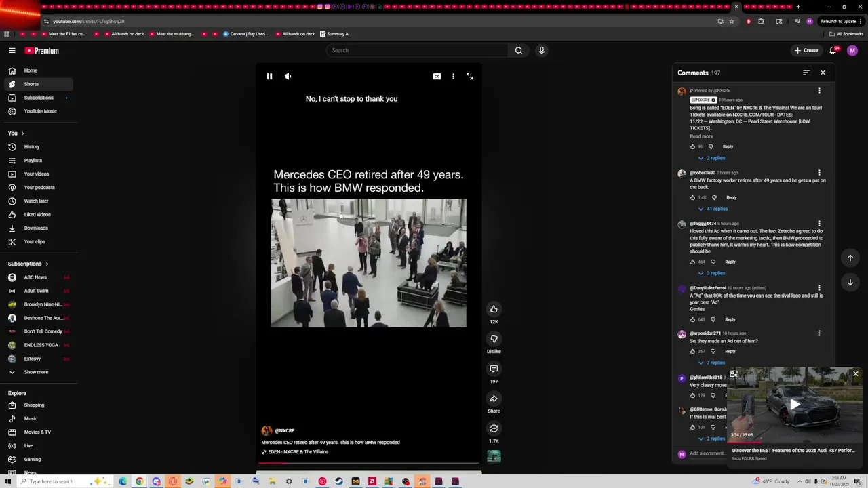This screenshot has width=868, height=488.
Task: Open the notifications bell
Action: (x=833, y=50)
